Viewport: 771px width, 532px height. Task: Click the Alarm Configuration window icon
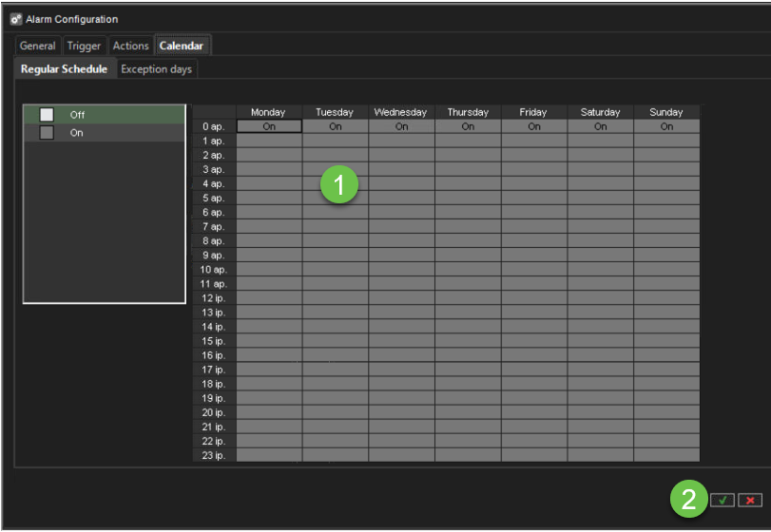[15, 19]
